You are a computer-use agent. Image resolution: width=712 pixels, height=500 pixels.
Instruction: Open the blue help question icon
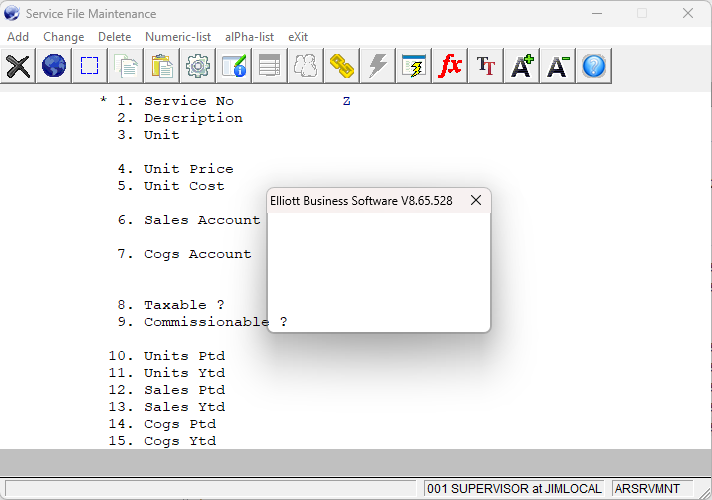tap(594, 67)
